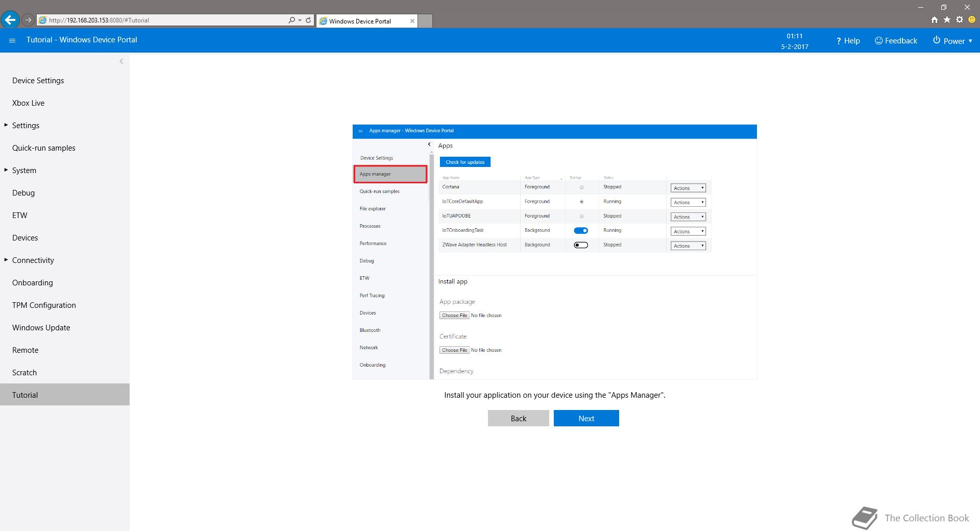The height and width of the screenshot is (531, 980).
Task: Open Quick-run samples page
Action: (65, 148)
